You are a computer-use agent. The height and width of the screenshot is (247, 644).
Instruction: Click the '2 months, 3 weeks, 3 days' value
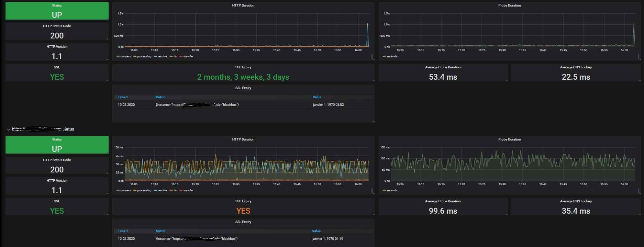coord(243,77)
